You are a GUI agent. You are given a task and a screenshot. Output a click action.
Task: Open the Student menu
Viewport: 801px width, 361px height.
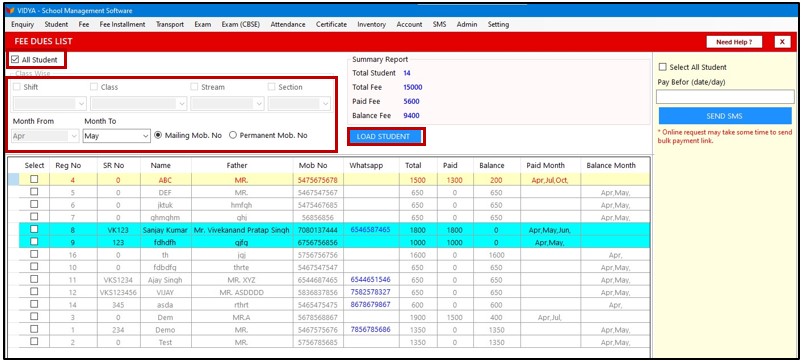click(x=56, y=25)
